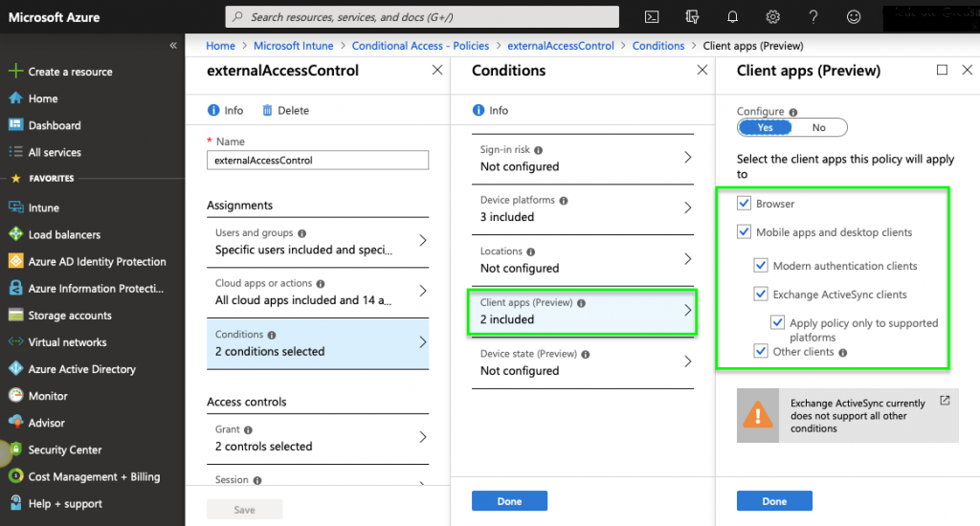Open the Conditions 2 conditions selected row
980x526 pixels.
pos(318,343)
